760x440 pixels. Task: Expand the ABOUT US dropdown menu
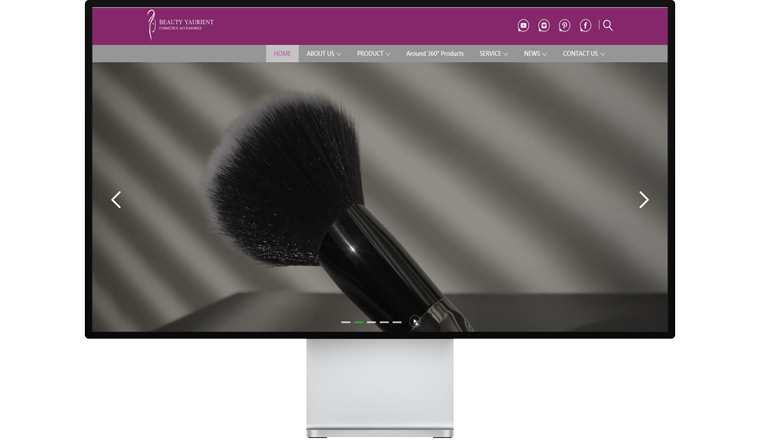[323, 54]
